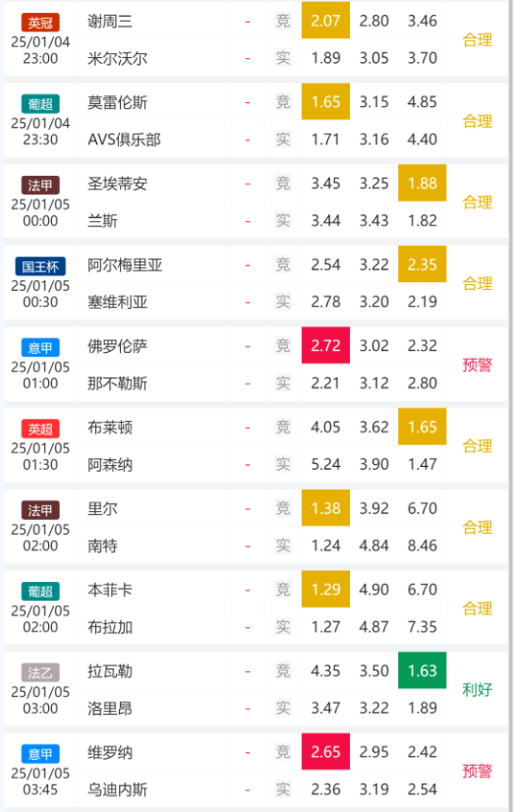
Task: Select green 1.63 odds for 拉瓦勒 match
Action: coord(422,670)
